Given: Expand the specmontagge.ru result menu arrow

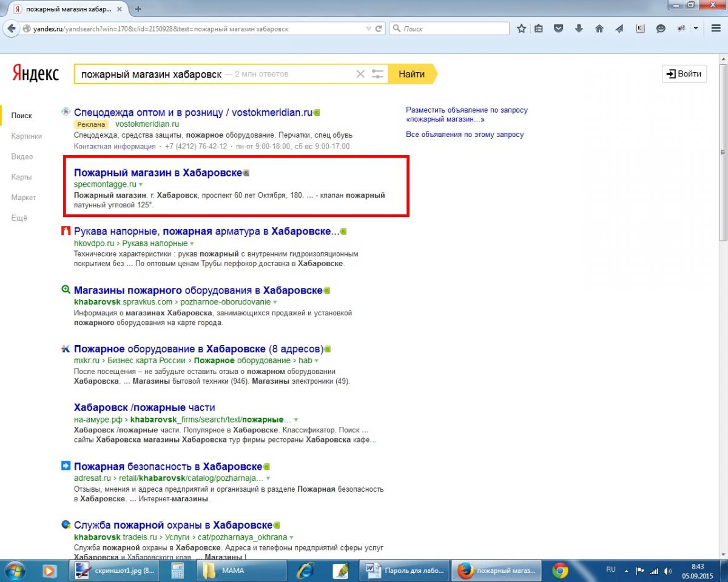Looking at the screenshot, I should point(141,184).
